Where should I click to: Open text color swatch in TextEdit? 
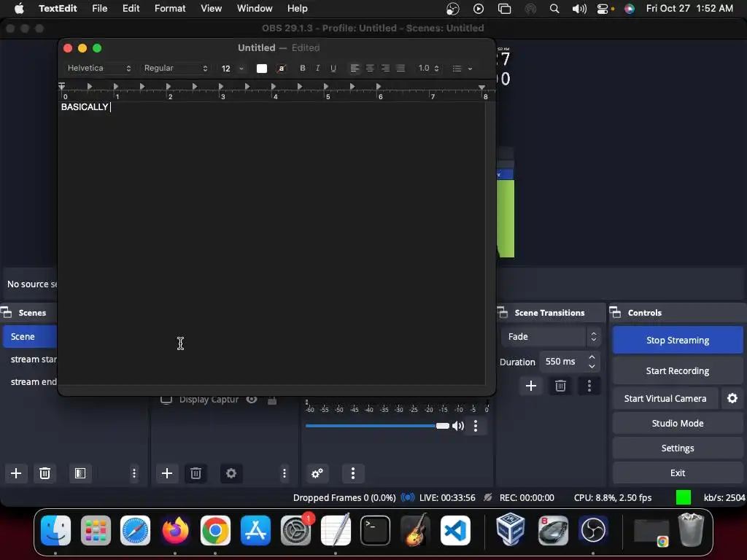[262, 68]
